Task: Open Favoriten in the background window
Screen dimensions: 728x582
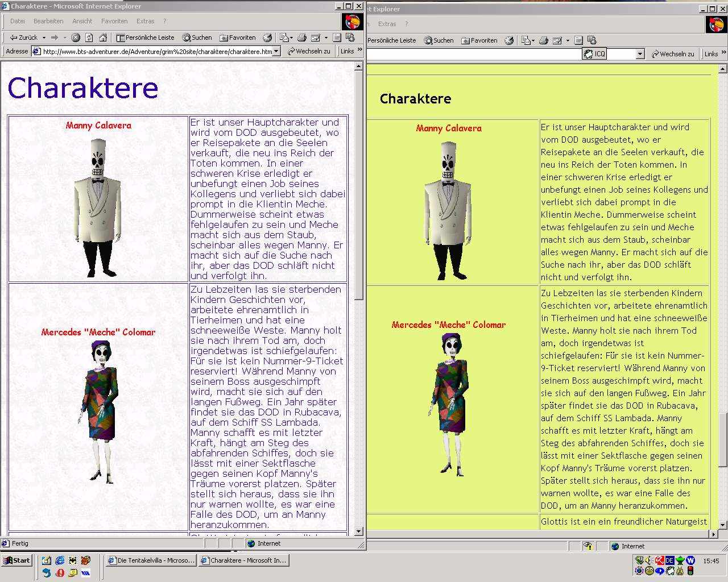Action: click(479, 40)
